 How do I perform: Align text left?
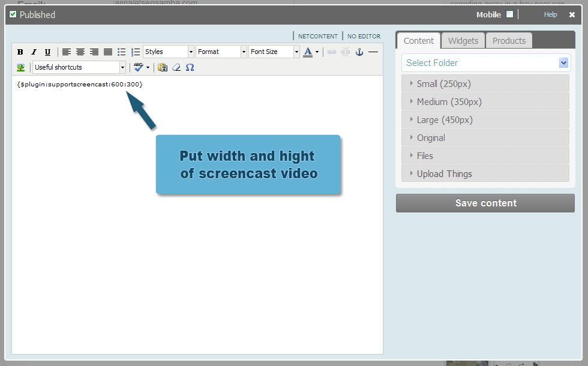click(x=67, y=52)
